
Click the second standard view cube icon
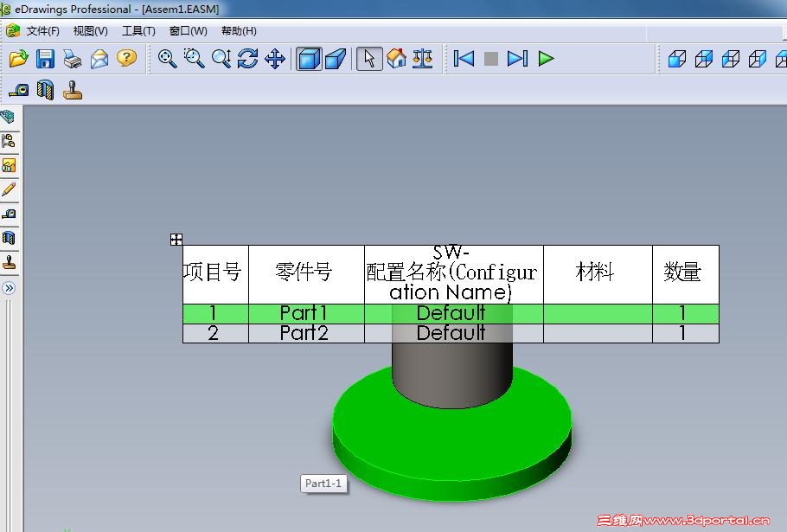(x=704, y=59)
